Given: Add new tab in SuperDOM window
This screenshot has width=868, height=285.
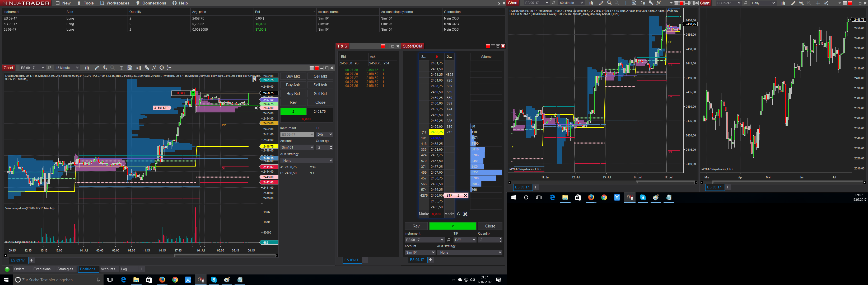Looking at the screenshot, I should (431, 260).
